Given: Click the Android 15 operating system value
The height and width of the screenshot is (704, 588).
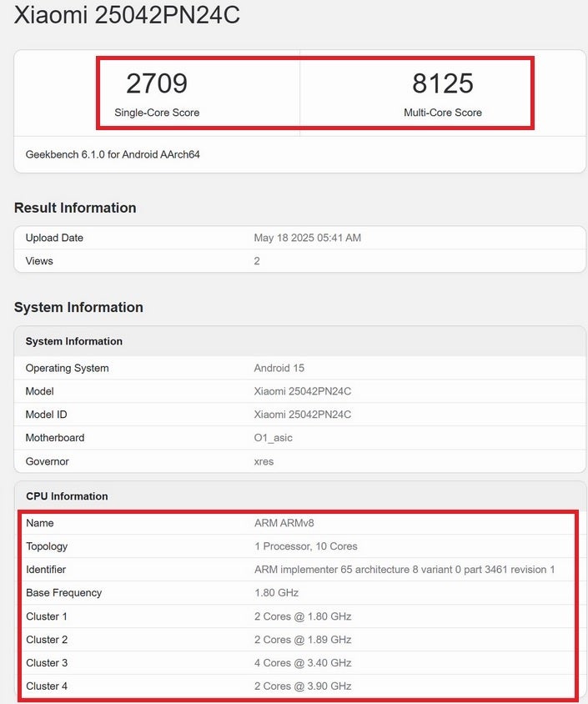Looking at the screenshot, I should [279, 368].
